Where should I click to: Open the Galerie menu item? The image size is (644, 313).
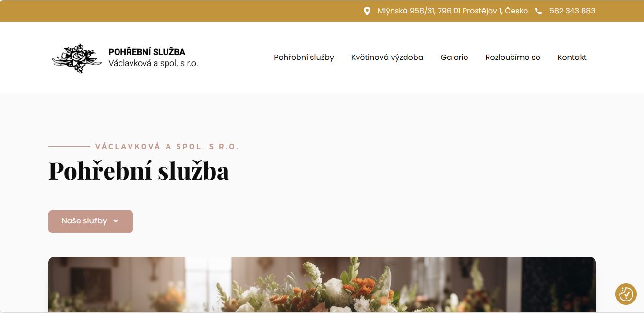coord(454,58)
